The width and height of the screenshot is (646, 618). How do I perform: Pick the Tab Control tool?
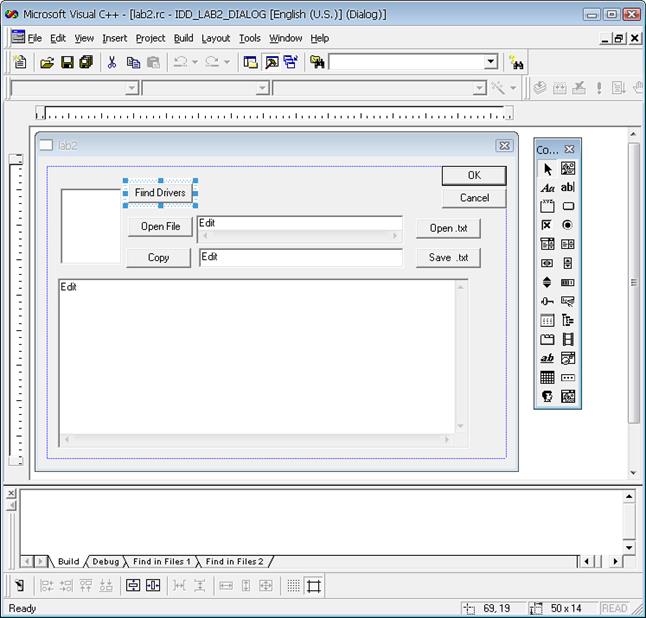(547, 339)
